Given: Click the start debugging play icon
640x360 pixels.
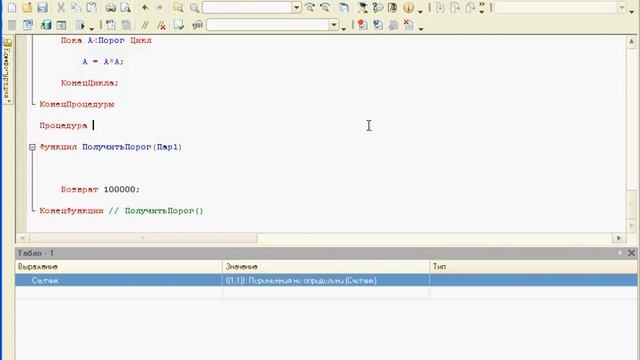Looking at the screenshot, I should point(80,25).
